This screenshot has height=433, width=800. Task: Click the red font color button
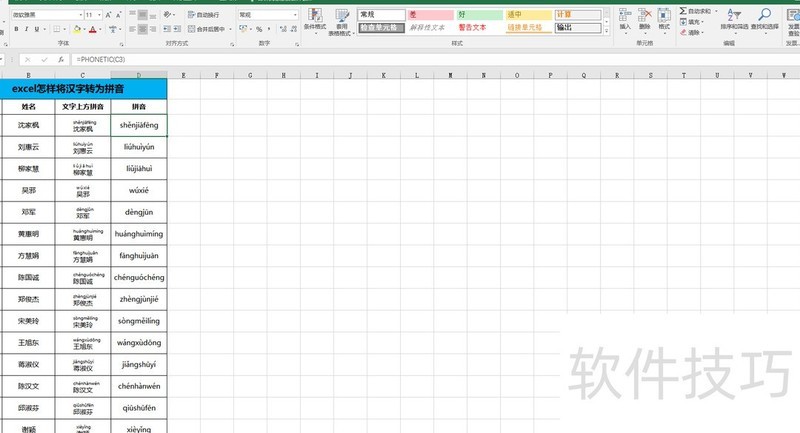93,30
